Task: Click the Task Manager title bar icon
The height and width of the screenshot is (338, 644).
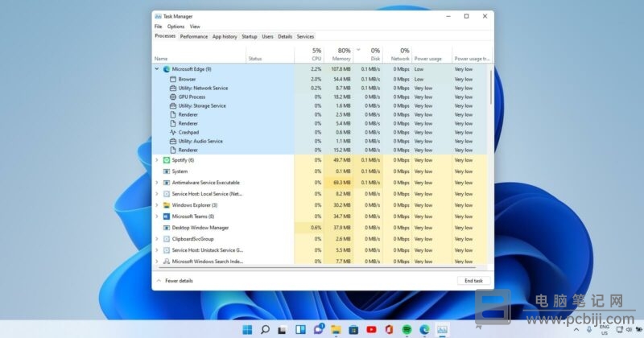Action: 158,16
